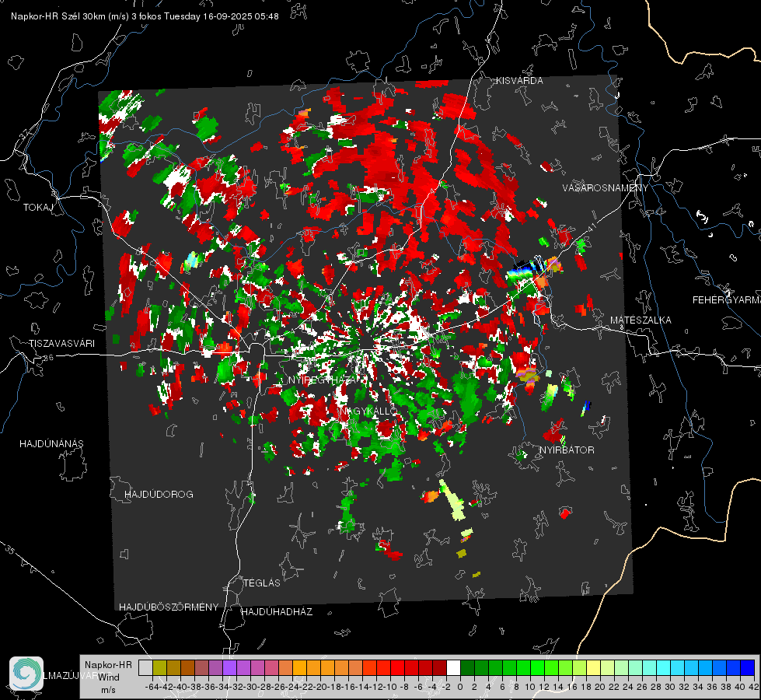Click road number 35 at the lower left
Image resolution: width=761 pixels, height=700 pixels.
10,550
